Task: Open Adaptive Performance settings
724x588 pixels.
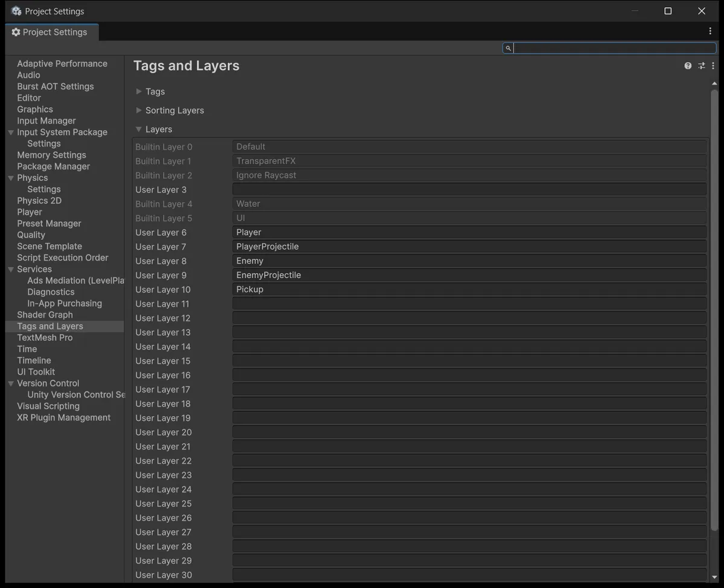Action: pos(62,63)
